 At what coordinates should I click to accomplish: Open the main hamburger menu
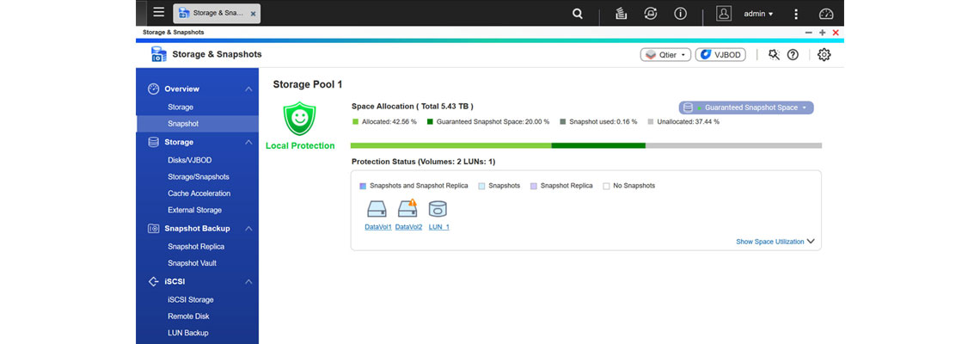point(158,13)
